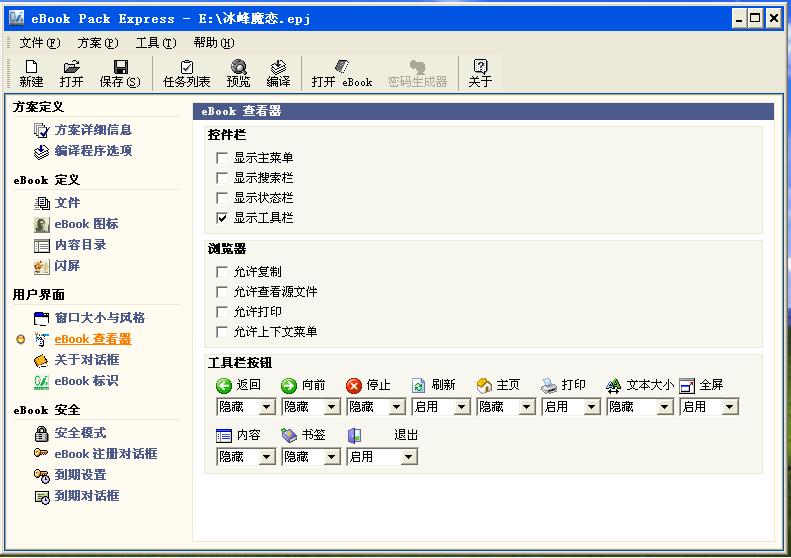Click the 打开 (Open) folder icon
Screen dimensions: 791x558
(72, 67)
